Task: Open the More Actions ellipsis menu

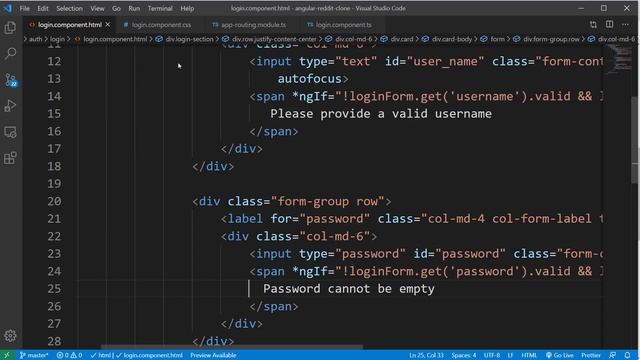Action: tap(625, 25)
